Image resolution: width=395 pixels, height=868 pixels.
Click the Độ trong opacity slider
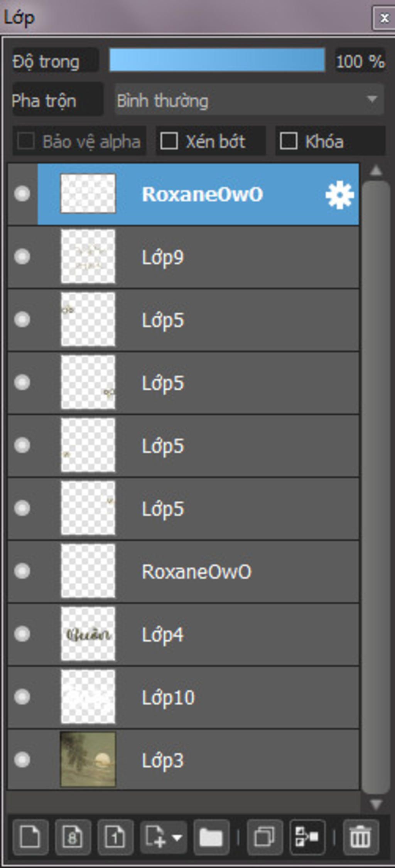coord(217,60)
